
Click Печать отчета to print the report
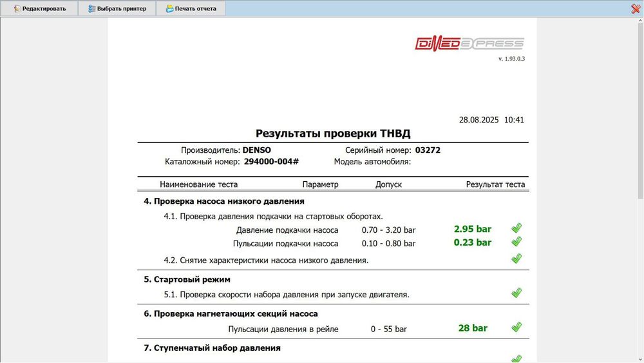click(191, 8)
